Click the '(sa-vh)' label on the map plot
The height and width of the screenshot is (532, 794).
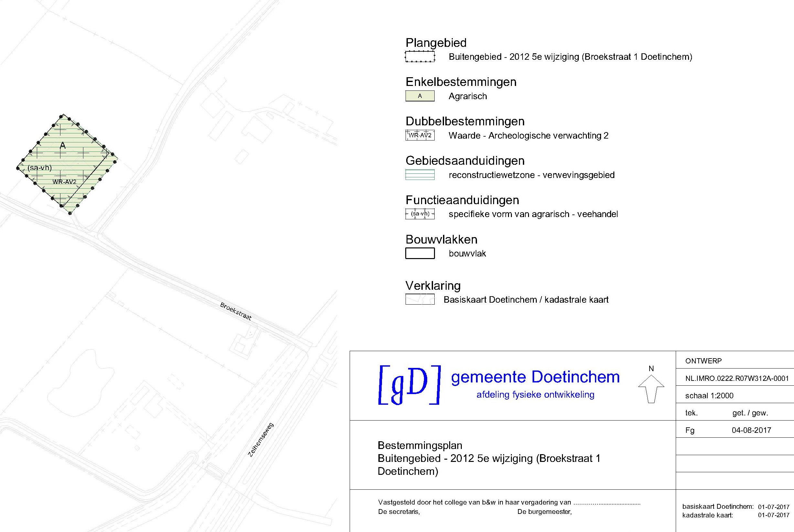pyautogui.click(x=40, y=168)
